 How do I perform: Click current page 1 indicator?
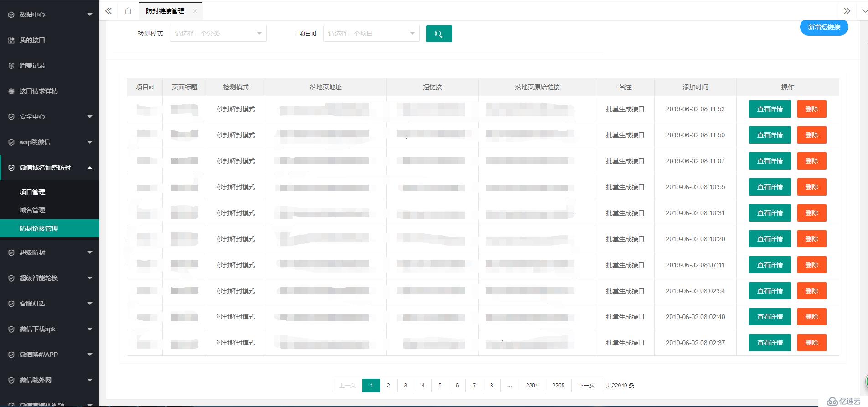click(371, 386)
